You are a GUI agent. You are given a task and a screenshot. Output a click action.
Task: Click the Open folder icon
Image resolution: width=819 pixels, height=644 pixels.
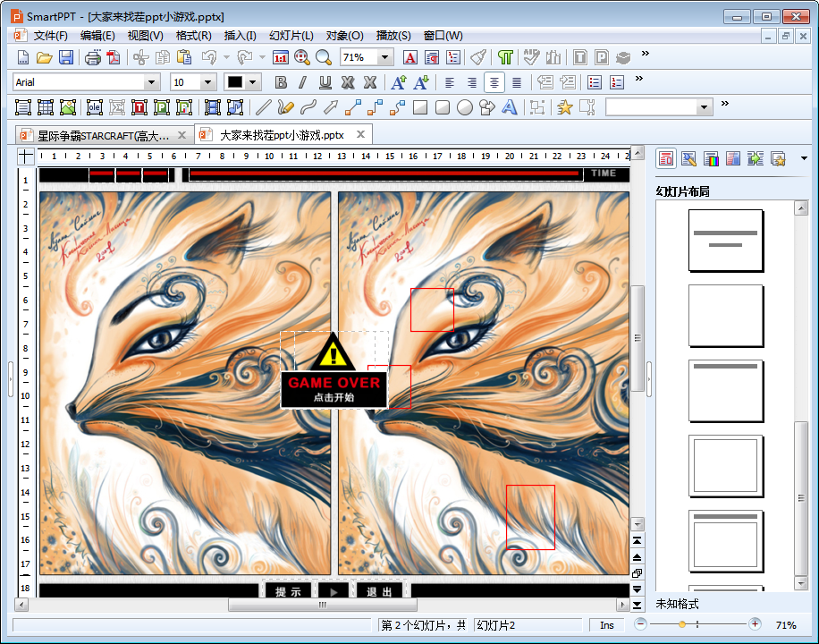[45, 57]
